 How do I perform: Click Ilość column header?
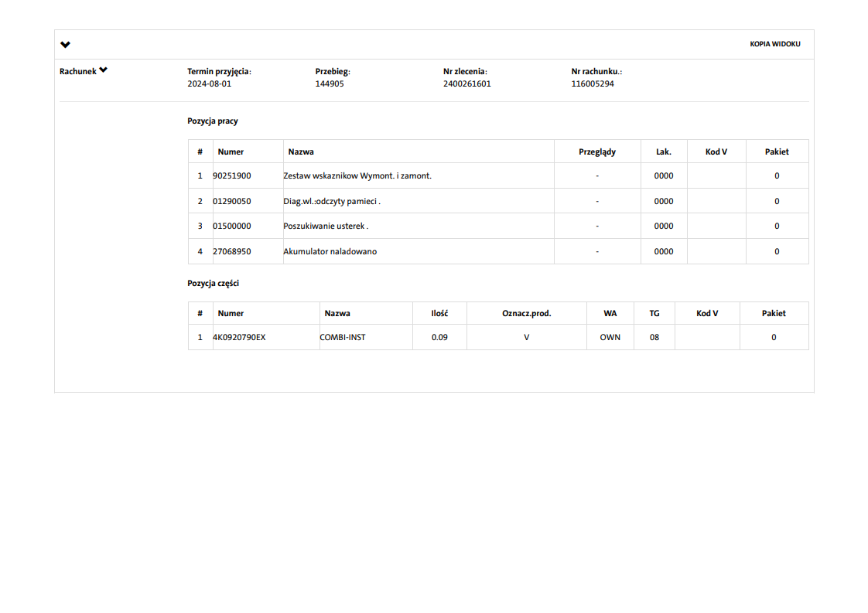click(439, 314)
